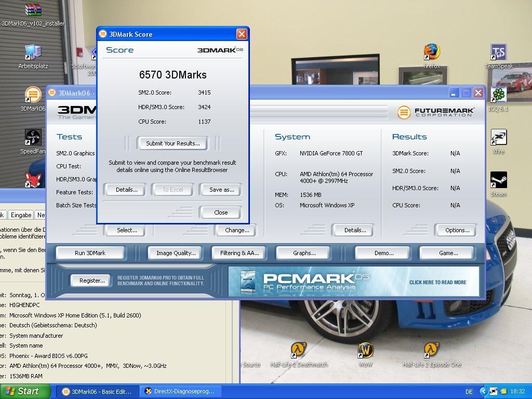Click the Select button under Tests
The width and height of the screenshot is (532, 399).
click(127, 230)
